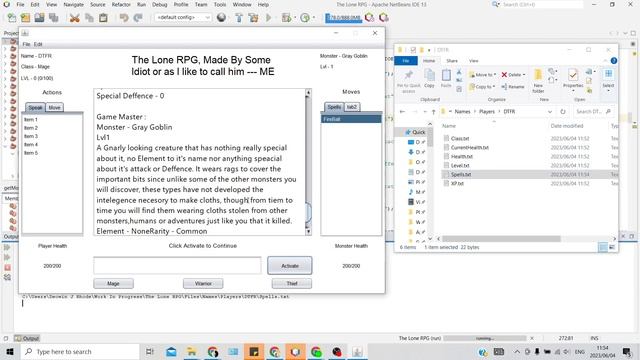Click the Explorer Search DTFR box
The width and height of the screenshot is (640, 360).
tap(593, 111)
